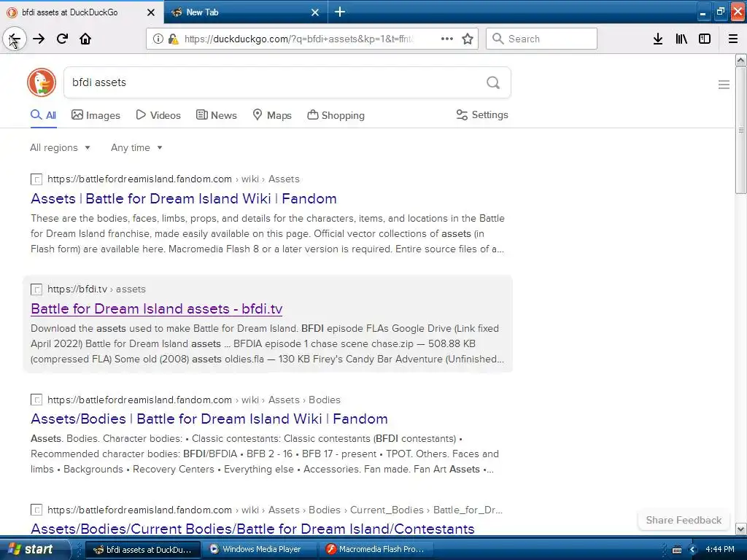Click the Share Feedback button
This screenshot has width=747, height=560.
click(684, 520)
